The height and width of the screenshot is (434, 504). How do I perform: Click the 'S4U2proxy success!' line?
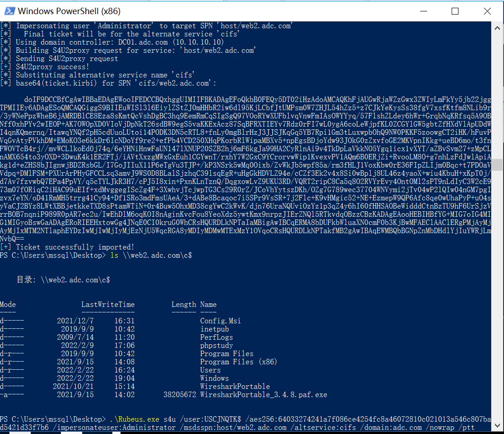[x=45, y=67]
